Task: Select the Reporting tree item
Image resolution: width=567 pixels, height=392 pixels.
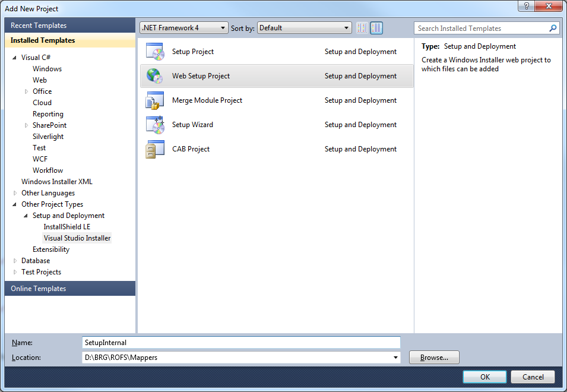Action: pos(47,114)
